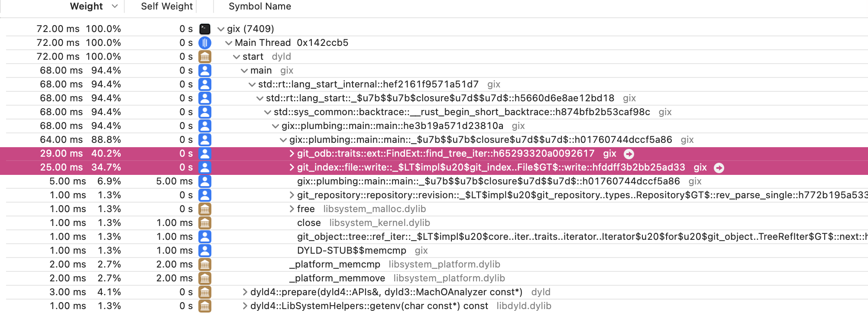Expand the rev_parse_single node
Viewport: 868px width, 316px height.
(292, 195)
